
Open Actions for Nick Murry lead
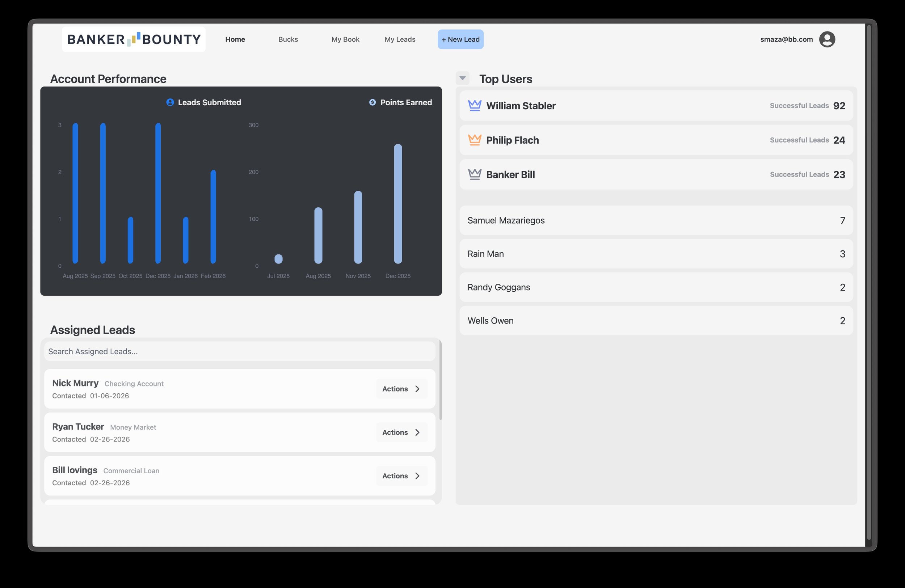tap(395, 389)
